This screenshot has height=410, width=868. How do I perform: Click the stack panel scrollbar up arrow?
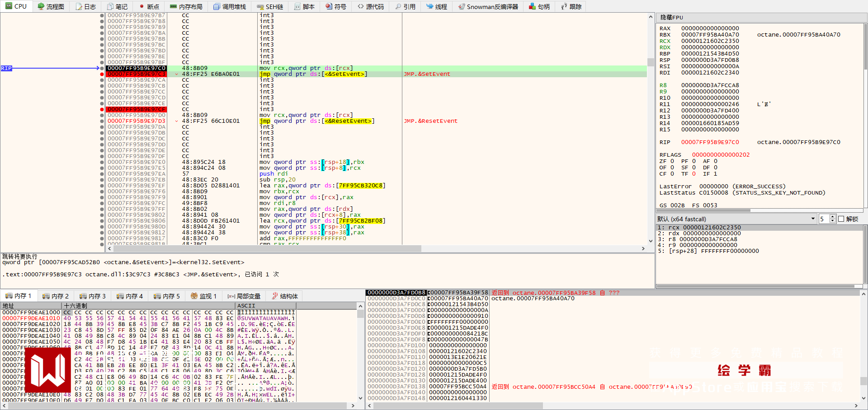click(x=863, y=294)
